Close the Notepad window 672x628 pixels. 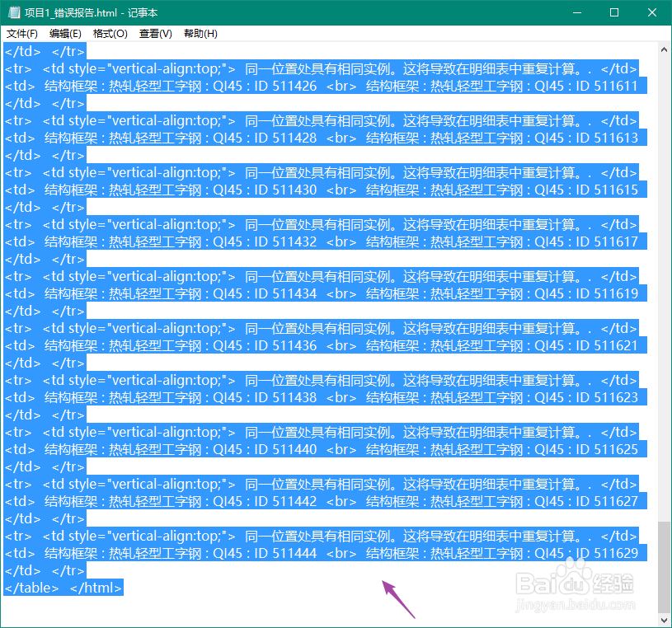[652, 12]
